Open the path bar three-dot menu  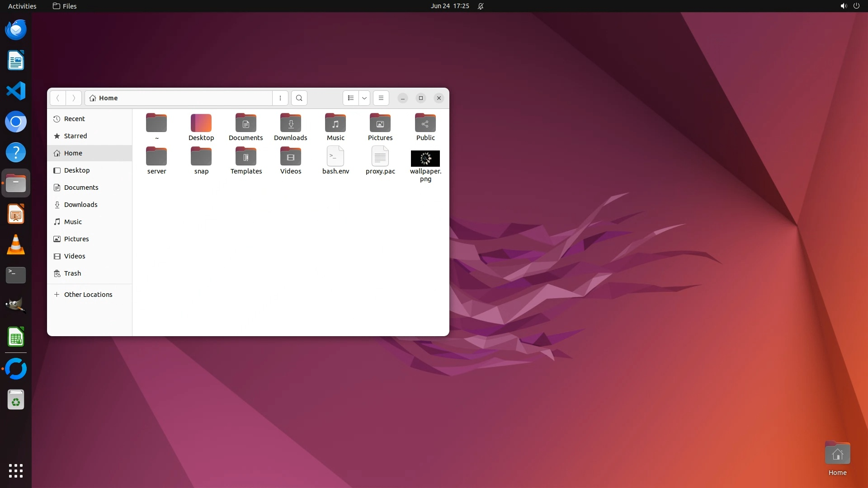tap(280, 98)
